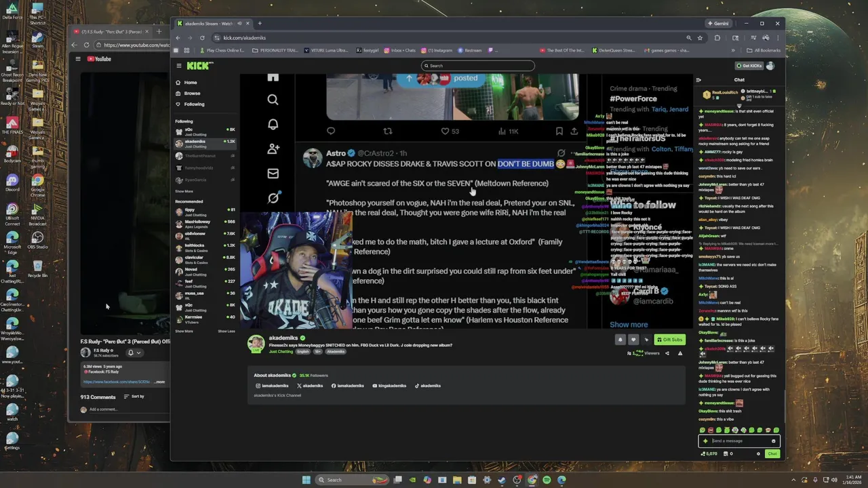Click the Get KICKs button

click(x=749, y=66)
